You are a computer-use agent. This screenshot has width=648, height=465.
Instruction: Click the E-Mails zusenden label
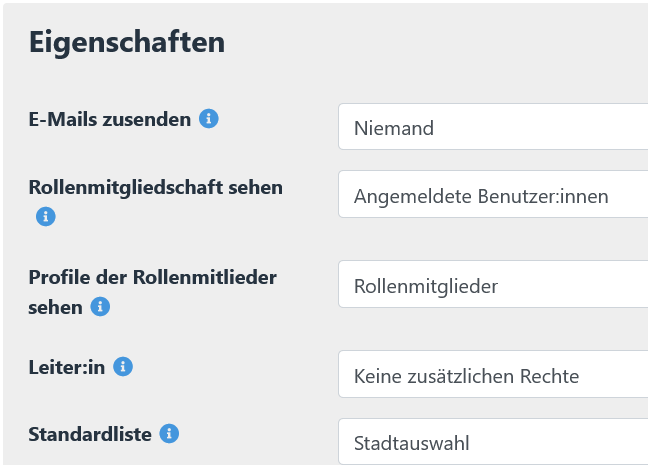click(109, 120)
